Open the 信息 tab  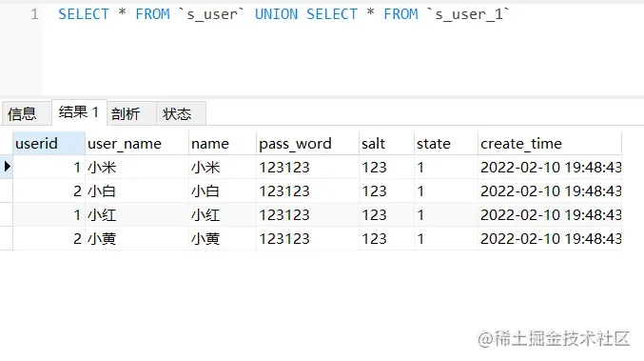point(22,114)
